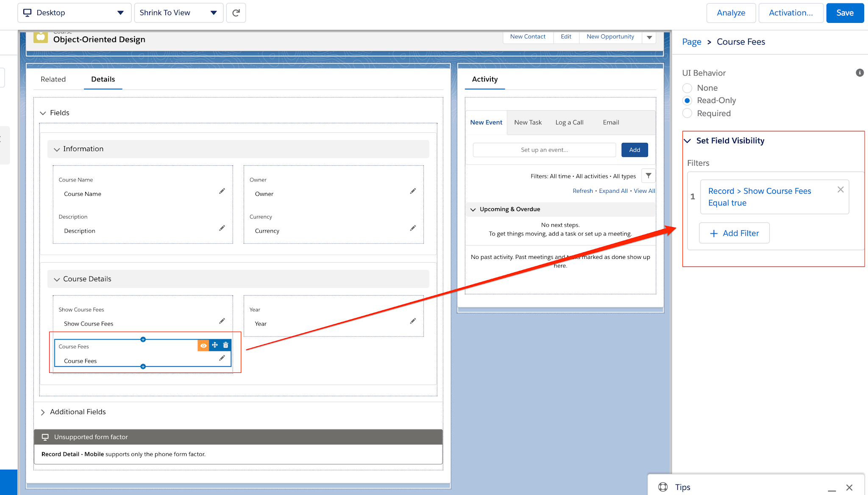Click the info icon next to UI Behavior

tap(860, 72)
